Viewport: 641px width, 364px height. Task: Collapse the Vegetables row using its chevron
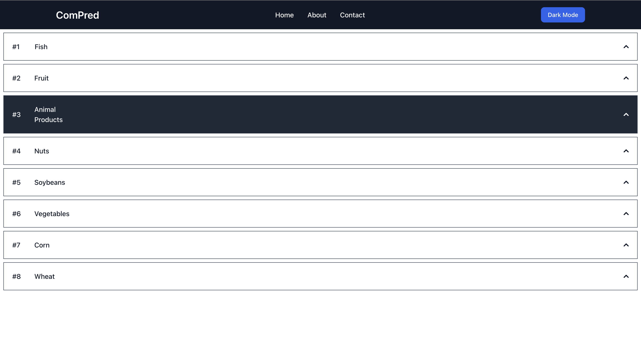(x=626, y=214)
